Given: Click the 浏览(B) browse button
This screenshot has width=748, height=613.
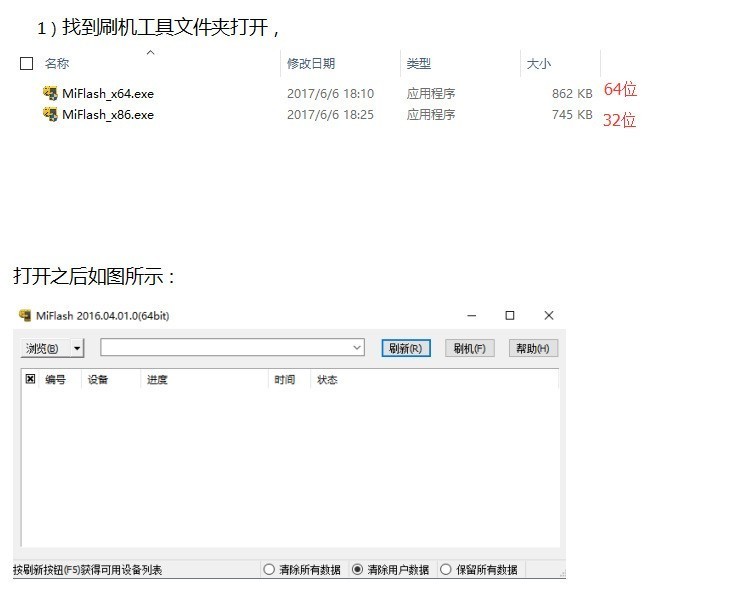Looking at the screenshot, I should [45, 348].
